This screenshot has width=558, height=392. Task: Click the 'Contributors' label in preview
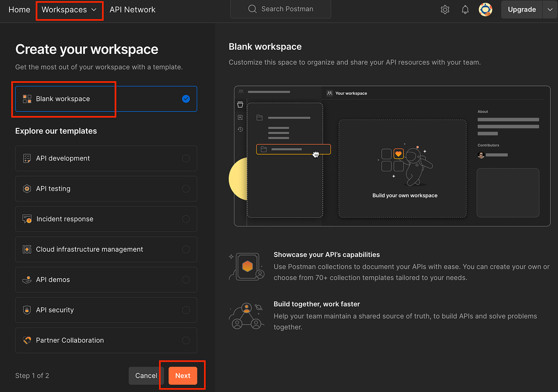tap(488, 145)
